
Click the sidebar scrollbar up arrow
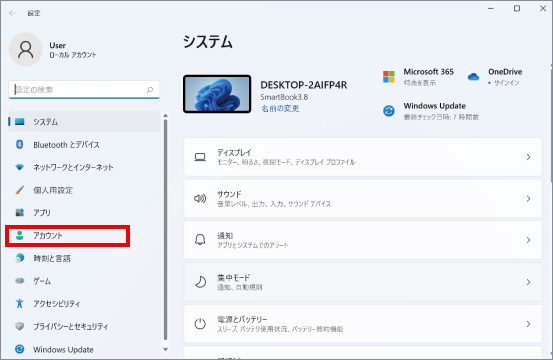coord(165,116)
